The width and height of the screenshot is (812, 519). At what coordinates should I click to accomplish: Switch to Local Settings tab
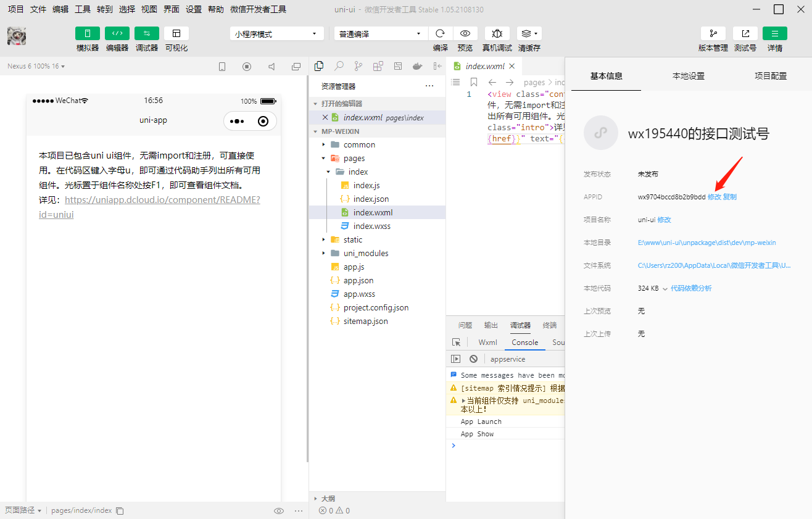pyautogui.click(x=689, y=76)
